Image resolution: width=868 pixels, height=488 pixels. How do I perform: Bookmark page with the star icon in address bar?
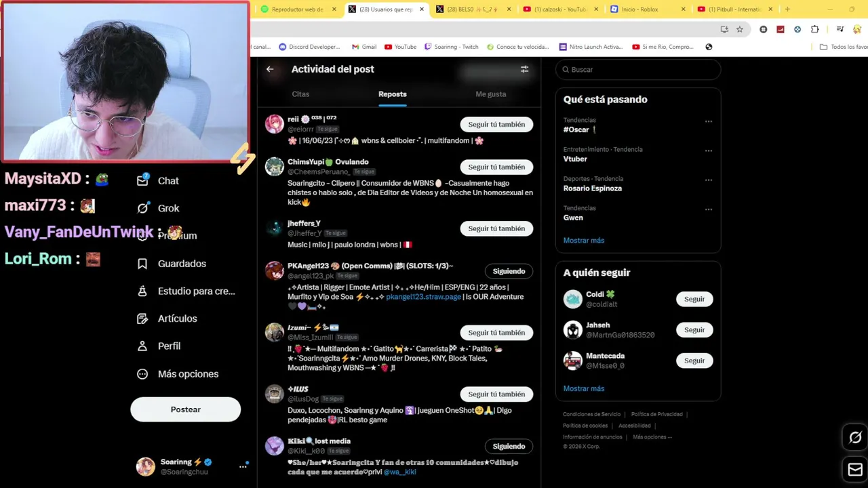740,29
